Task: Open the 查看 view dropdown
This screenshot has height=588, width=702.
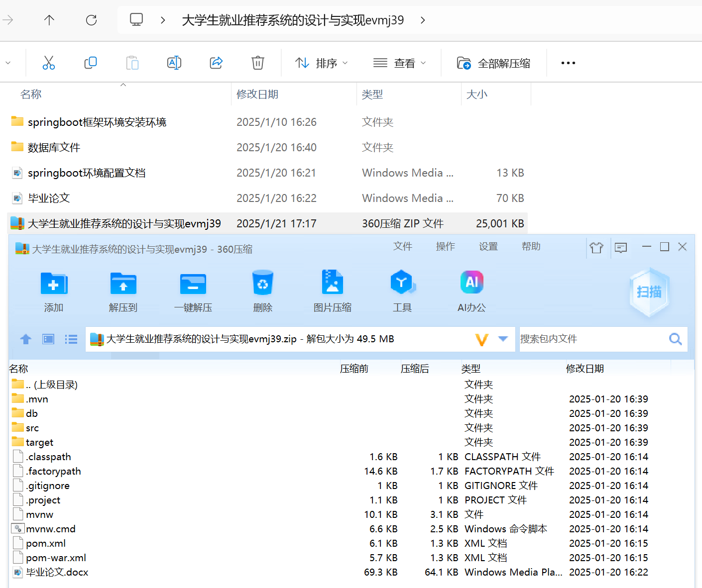Action: tap(400, 63)
